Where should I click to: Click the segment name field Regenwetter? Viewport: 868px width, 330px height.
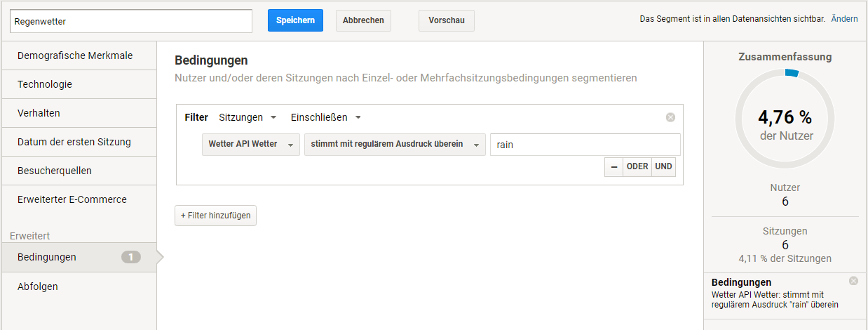131,21
